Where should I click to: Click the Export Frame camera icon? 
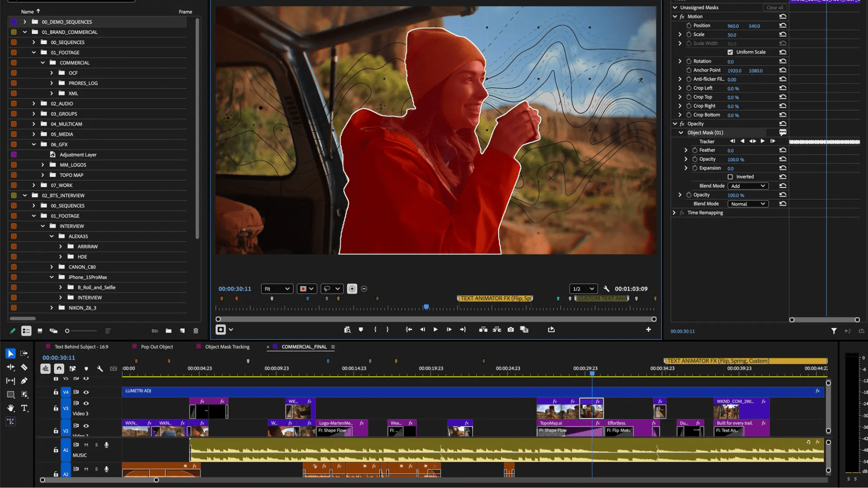coord(510,329)
